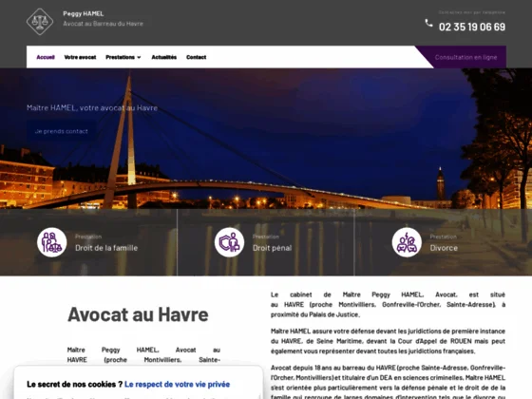Screen dimensions: 532x399
Task: Open the Votre avocat menu item
Action: tap(80, 57)
